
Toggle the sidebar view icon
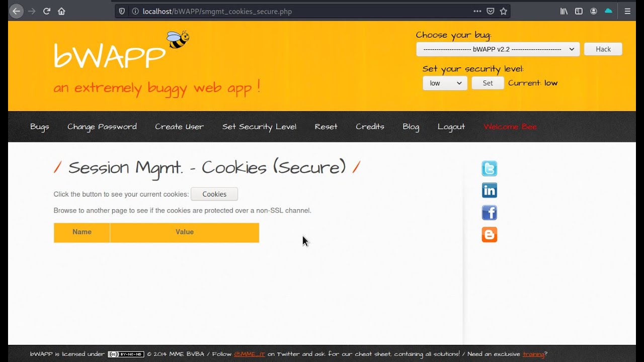(x=579, y=11)
